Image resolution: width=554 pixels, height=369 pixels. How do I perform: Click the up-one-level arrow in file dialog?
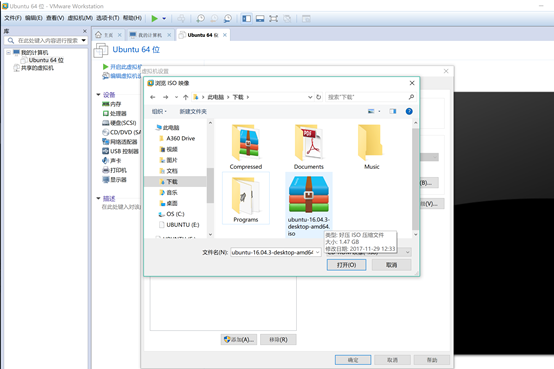click(x=185, y=97)
